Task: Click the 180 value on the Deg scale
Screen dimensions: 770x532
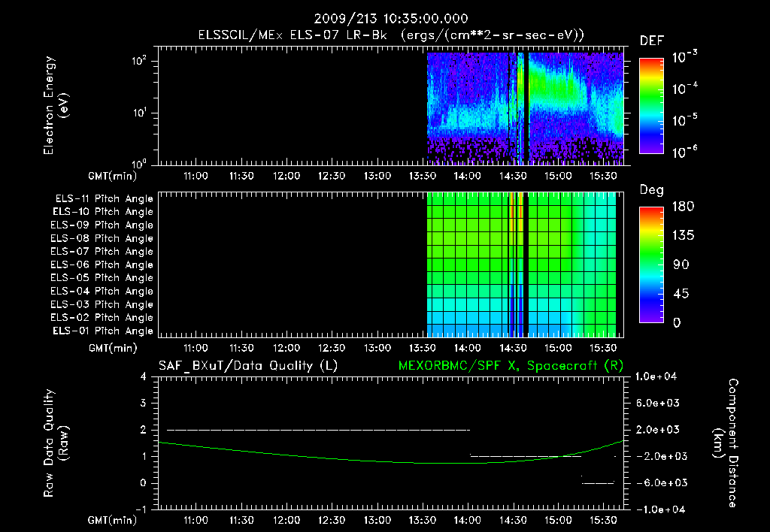Action: [x=683, y=207]
